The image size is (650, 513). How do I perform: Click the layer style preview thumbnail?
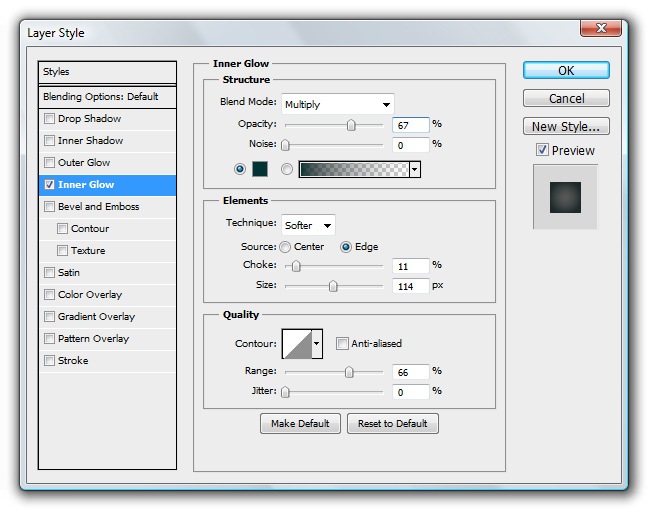[x=565, y=197]
